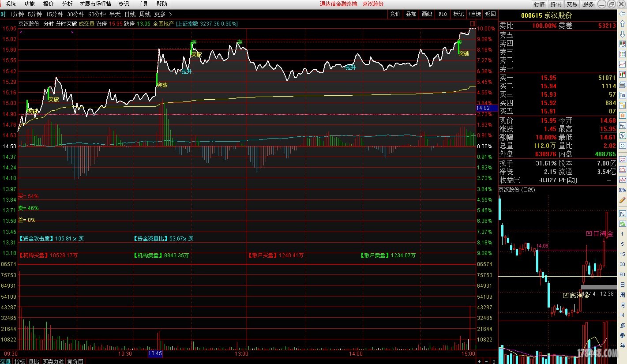Select the 季 quarterly period in right sidebar
The image size is (627, 364).
(623, 336)
